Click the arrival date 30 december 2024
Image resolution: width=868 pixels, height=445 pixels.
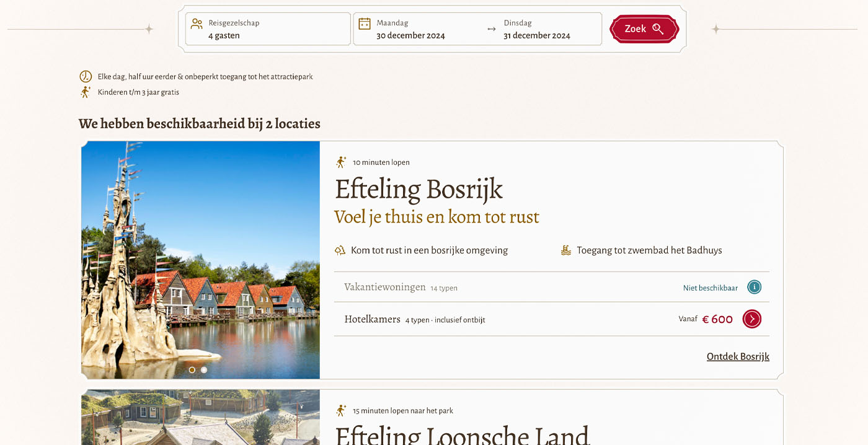click(x=410, y=35)
